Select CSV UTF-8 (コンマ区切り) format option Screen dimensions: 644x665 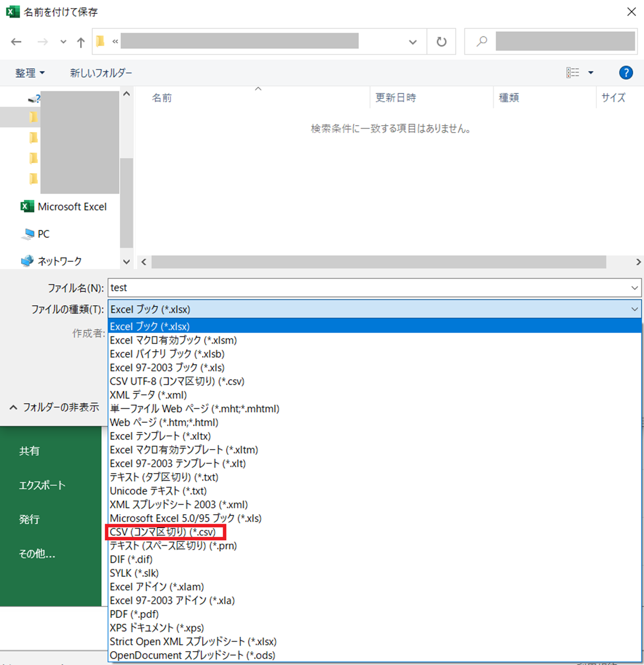pyautogui.click(x=177, y=382)
